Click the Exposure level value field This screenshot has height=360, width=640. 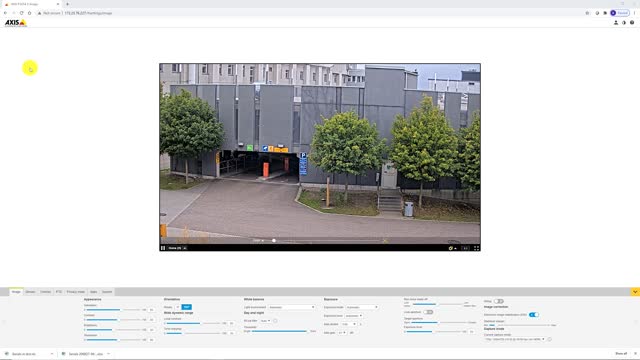coord(471,332)
